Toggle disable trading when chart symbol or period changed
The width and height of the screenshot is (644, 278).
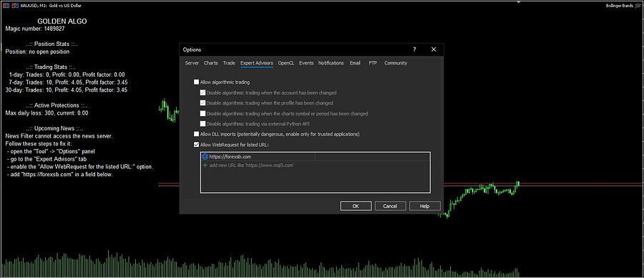pyautogui.click(x=203, y=113)
